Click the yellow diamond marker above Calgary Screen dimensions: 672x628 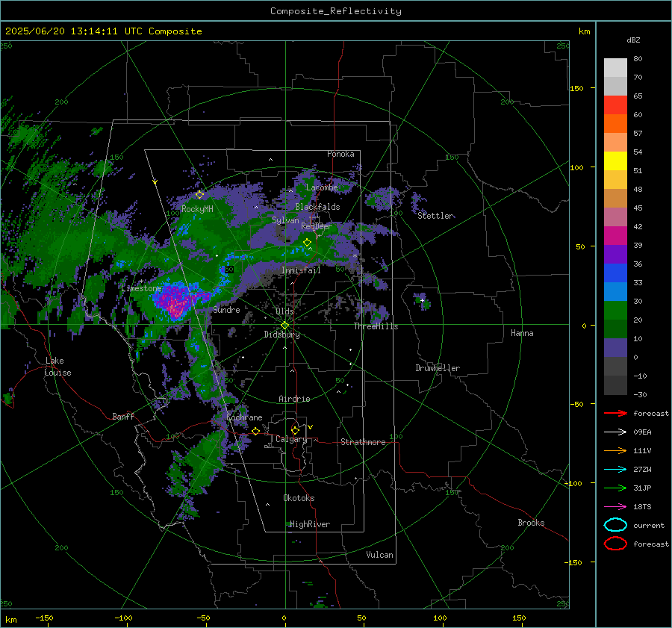(x=295, y=430)
